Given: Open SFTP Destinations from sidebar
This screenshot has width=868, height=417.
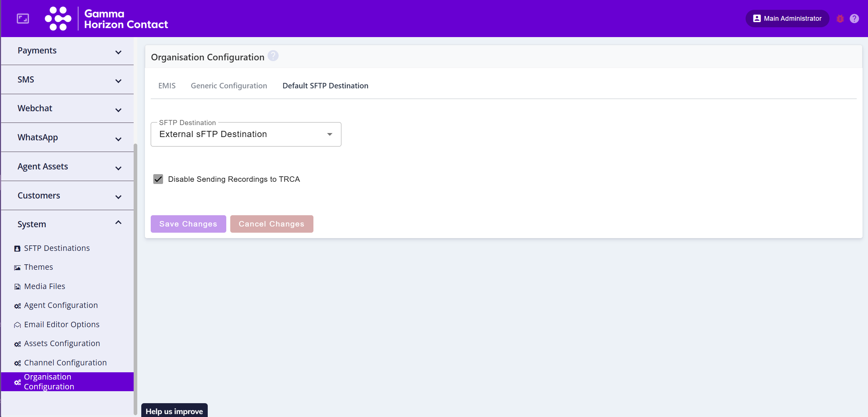Looking at the screenshot, I should pyautogui.click(x=57, y=248).
